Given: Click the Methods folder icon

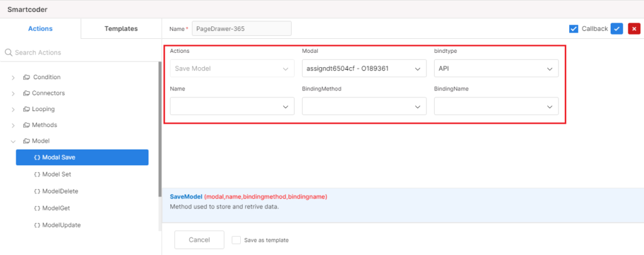Looking at the screenshot, I should (x=26, y=125).
